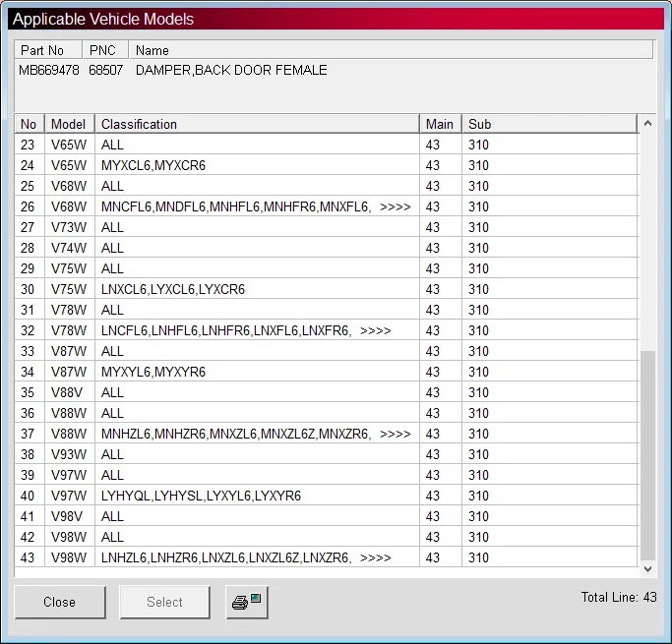Close the Applicable Vehicle Models dialog

click(60, 602)
